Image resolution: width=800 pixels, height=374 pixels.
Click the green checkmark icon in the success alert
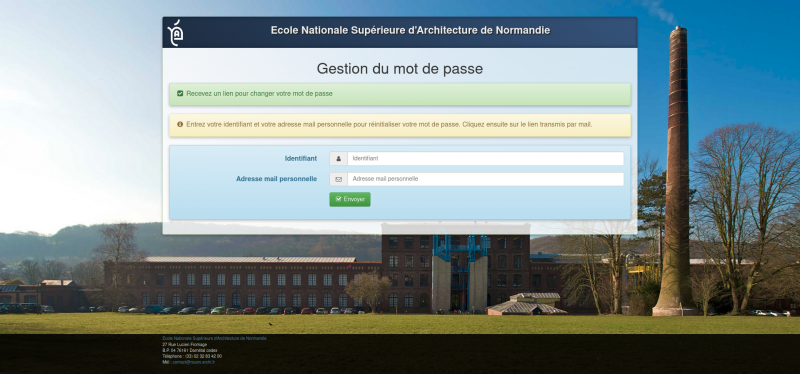(x=180, y=94)
